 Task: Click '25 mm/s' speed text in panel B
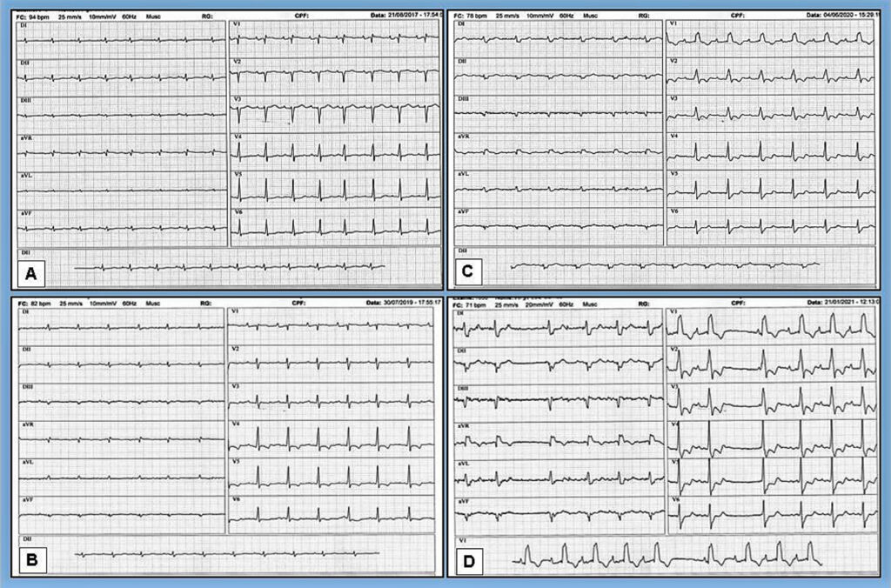coord(71,304)
